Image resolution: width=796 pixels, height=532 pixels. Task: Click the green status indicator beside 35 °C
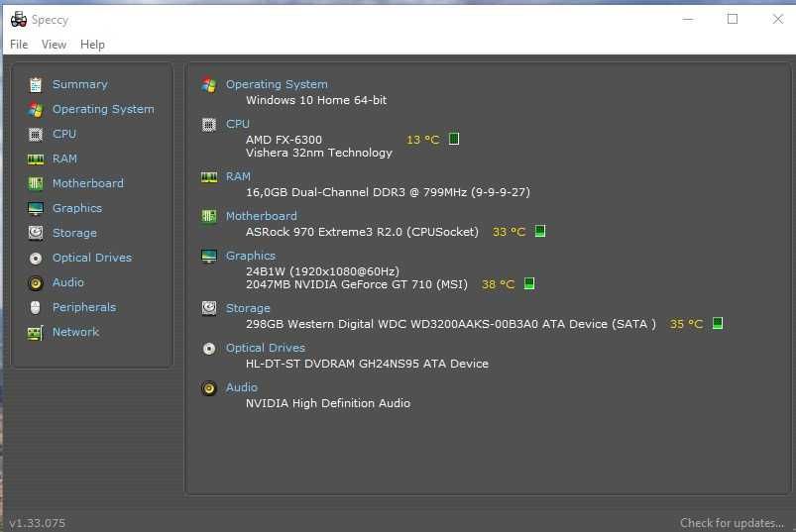pos(718,323)
